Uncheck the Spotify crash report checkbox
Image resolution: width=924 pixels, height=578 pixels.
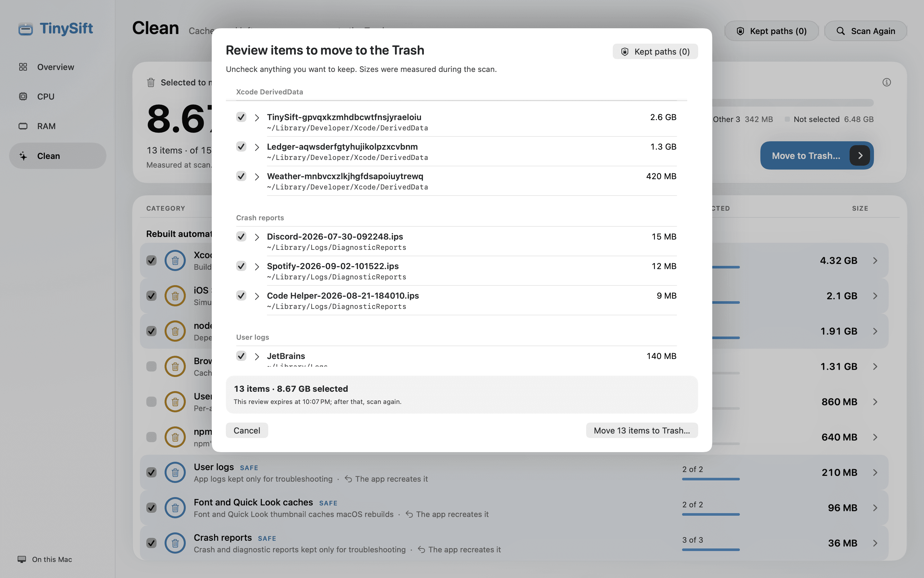point(241,266)
